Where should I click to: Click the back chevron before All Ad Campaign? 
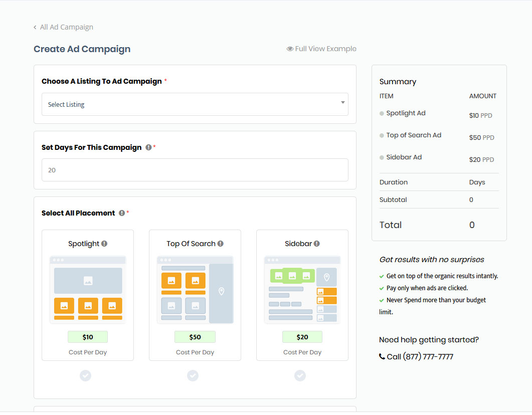click(35, 28)
